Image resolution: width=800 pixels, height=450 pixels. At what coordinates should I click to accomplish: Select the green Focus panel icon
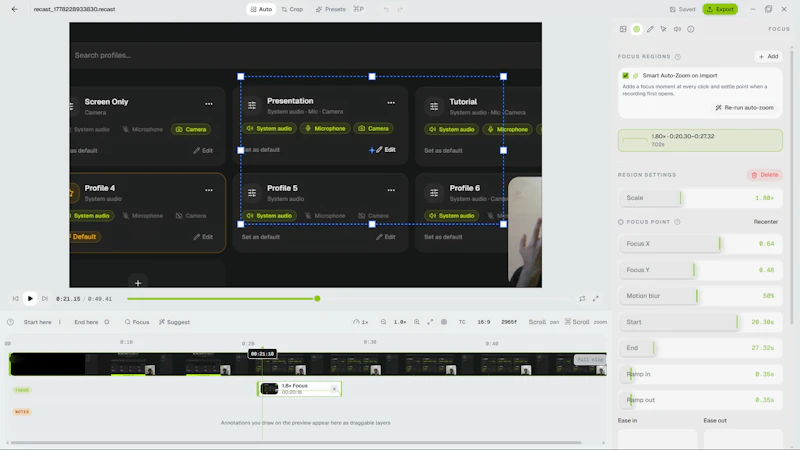pyautogui.click(x=637, y=29)
